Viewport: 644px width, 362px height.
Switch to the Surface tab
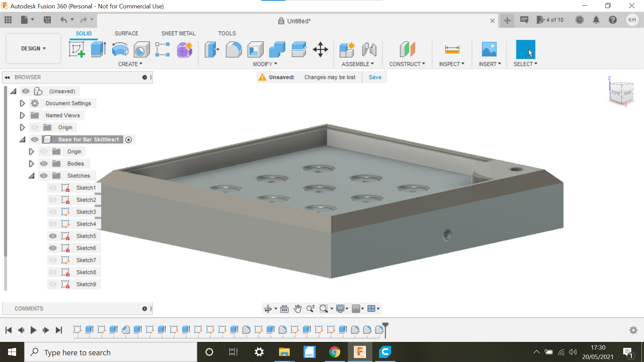(x=126, y=33)
